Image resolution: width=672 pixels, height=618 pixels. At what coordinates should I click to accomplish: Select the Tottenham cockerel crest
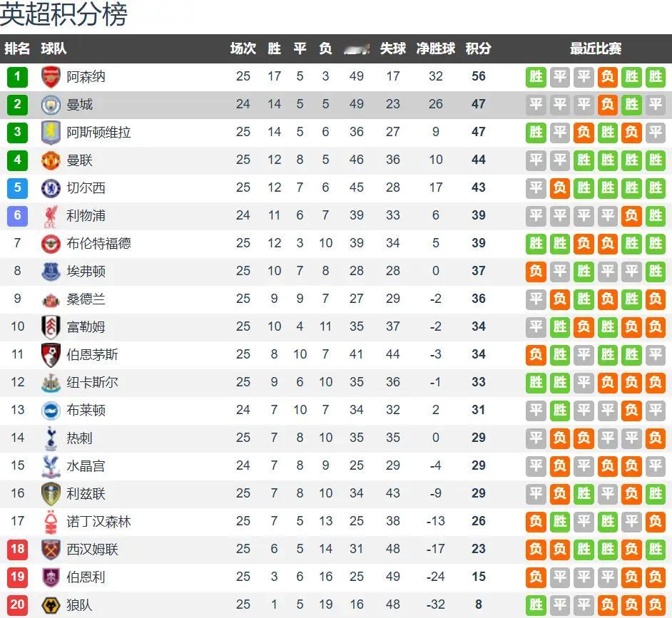[51, 438]
